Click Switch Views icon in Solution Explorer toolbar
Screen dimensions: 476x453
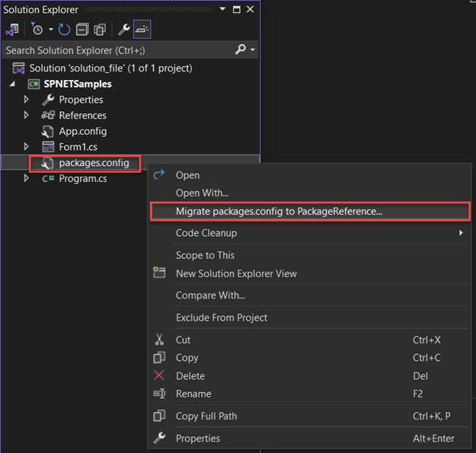coord(12,30)
